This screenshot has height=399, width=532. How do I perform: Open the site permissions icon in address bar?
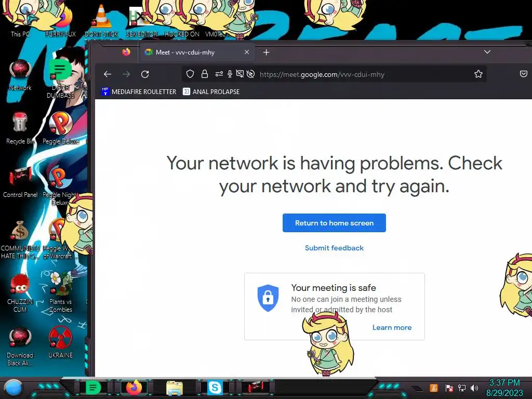[x=219, y=74]
